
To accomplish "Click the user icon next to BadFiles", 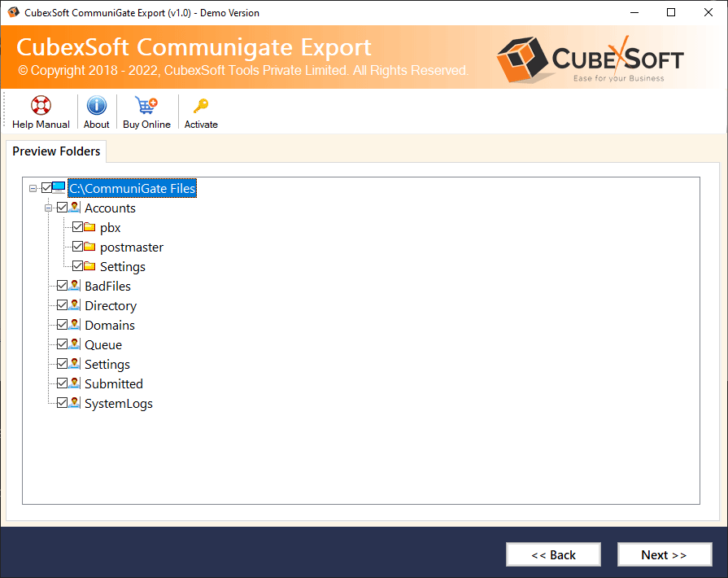I will [x=74, y=285].
